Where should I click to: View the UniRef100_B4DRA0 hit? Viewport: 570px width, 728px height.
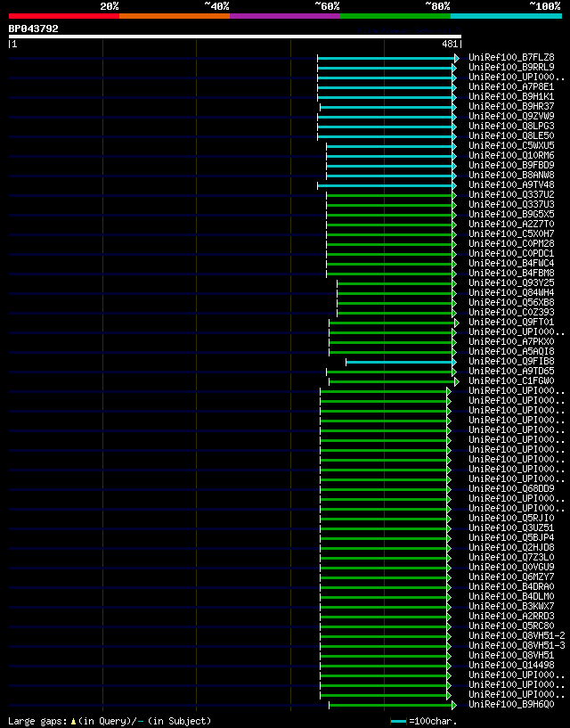(x=511, y=587)
